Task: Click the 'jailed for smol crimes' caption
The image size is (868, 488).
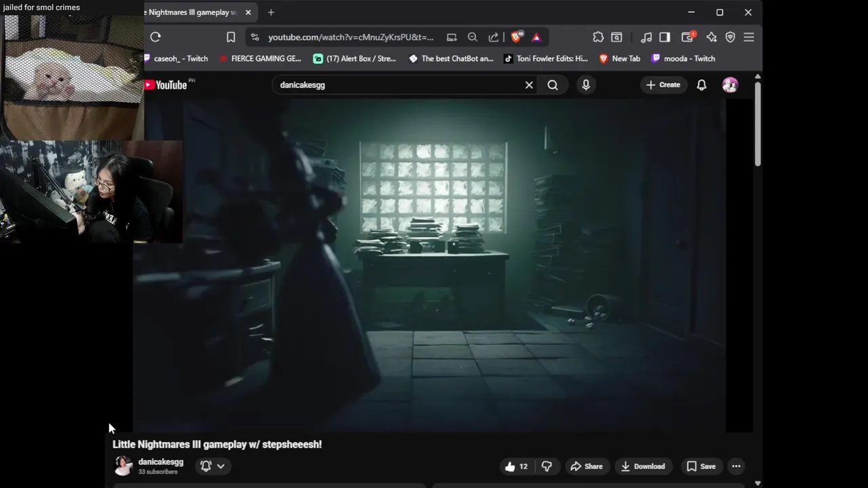Action: point(41,7)
